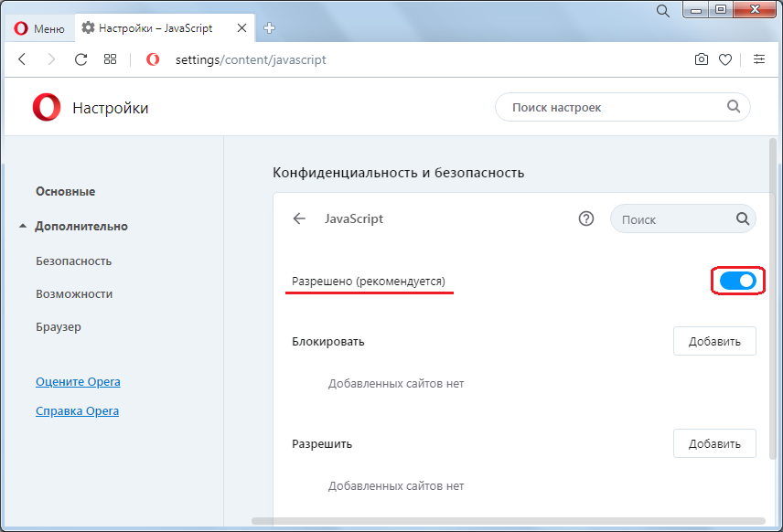Toggle Разрешено (рекомендуется) switch
The image size is (783, 532).
point(738,281)
